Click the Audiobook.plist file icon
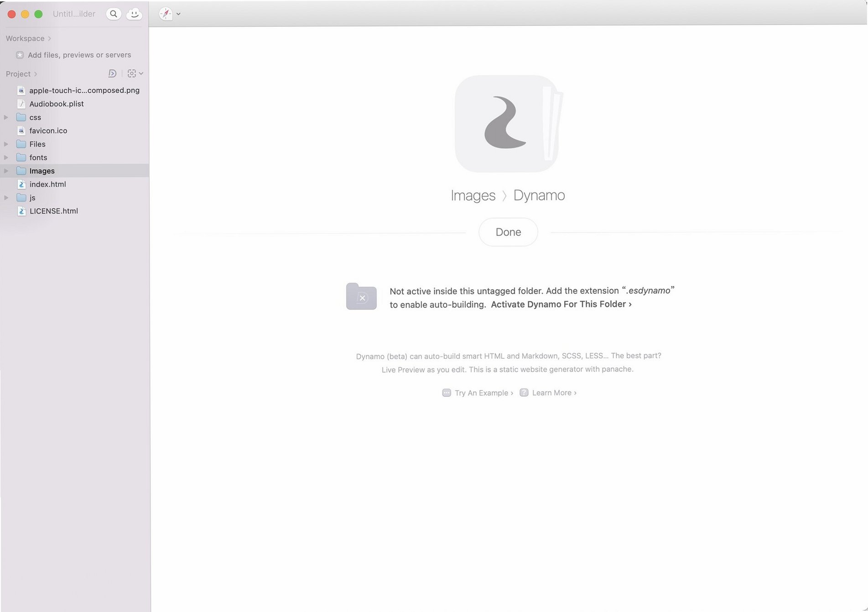The width and height of the screenshot is (868, 612). (x=21, y=104)
